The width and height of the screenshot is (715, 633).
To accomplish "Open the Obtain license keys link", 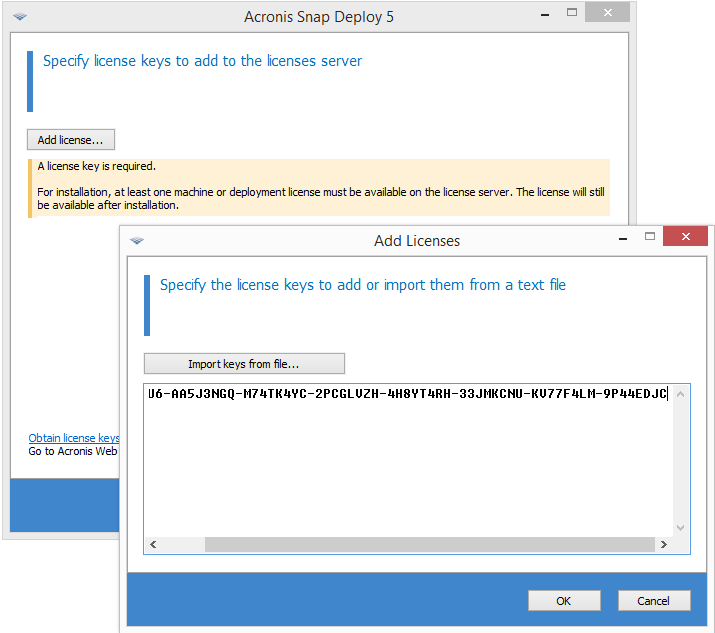I will (74, 438).
